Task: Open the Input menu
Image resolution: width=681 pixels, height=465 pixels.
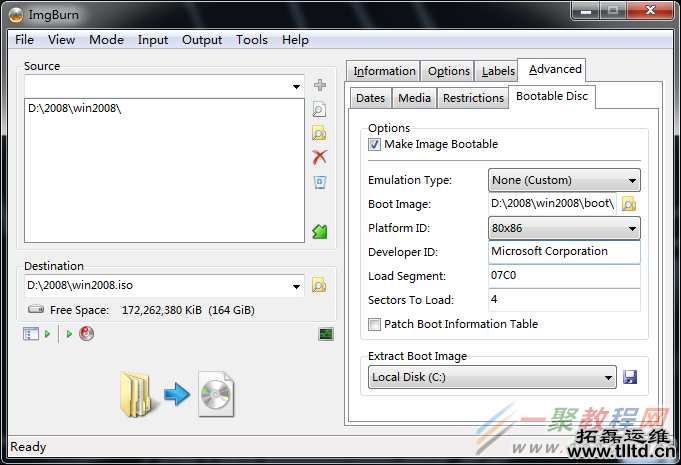Action: [x=152, y=40]
